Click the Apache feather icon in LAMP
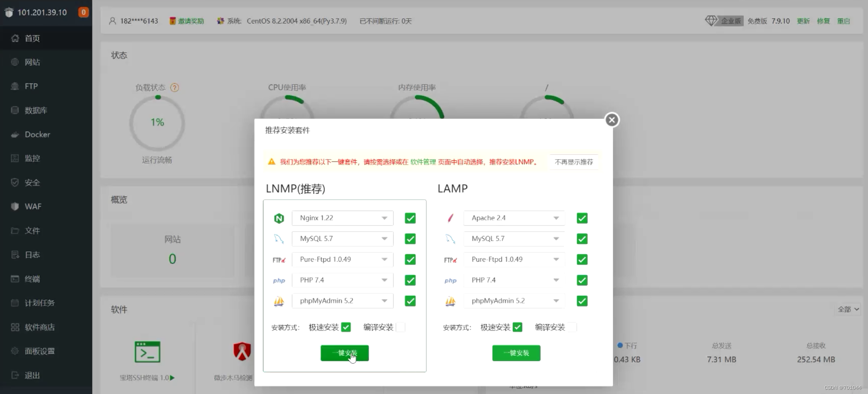Viewport: 868px width, 394px height. [450, 218]
